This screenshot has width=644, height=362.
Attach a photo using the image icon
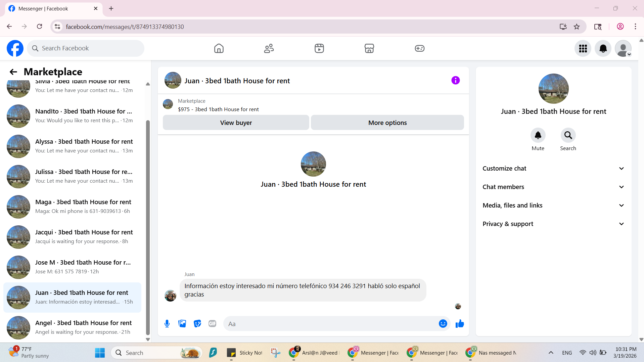(x=182, y=324)
